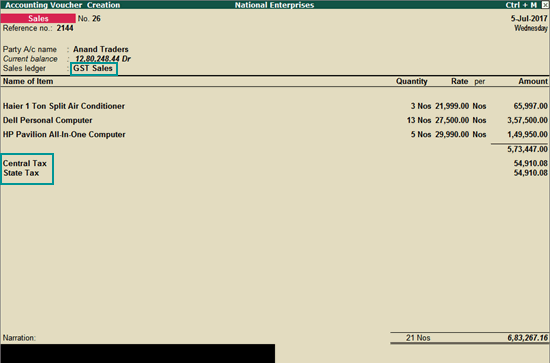
Task: Select the HP Pavilion All-In-One Computer item
Action: (x=64, y=135)
